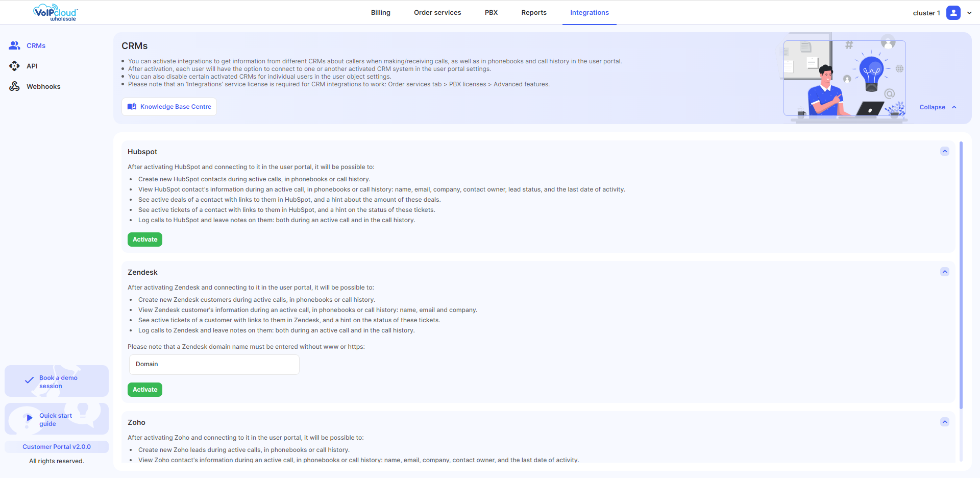Viewport: 980px width, 478px height.
Task: Collapse the CRMs info banner
Action: pos(938,107)
